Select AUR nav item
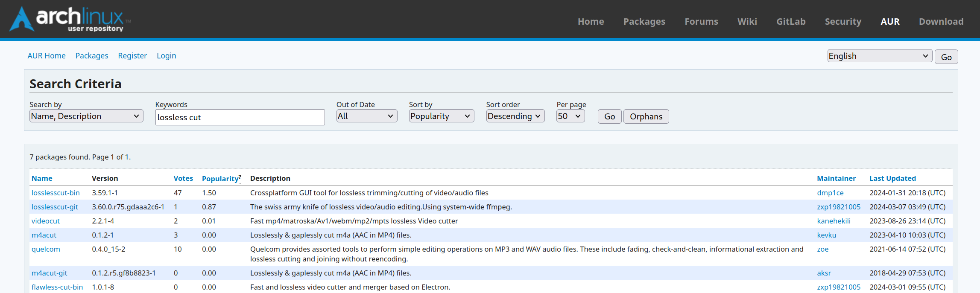 (890, 21)
